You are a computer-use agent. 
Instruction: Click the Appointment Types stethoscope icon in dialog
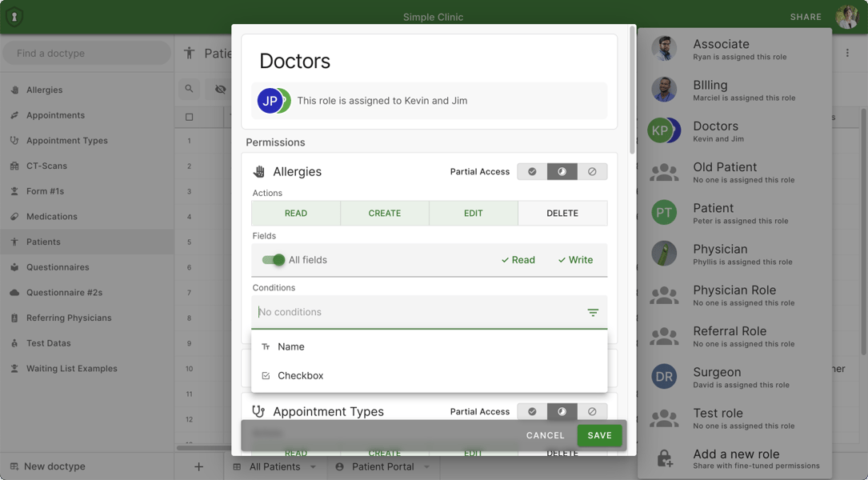(x=258, y=411)
